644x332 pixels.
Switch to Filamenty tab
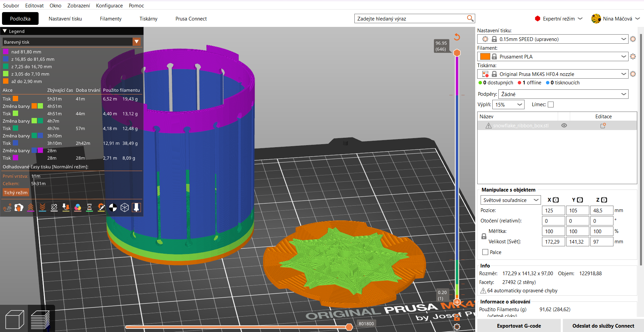[111, 19]
